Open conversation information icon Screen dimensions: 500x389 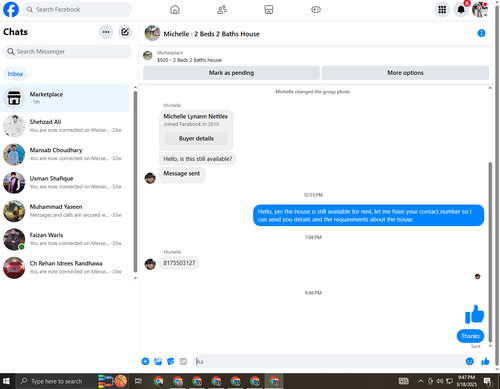[x=481, y=33]
